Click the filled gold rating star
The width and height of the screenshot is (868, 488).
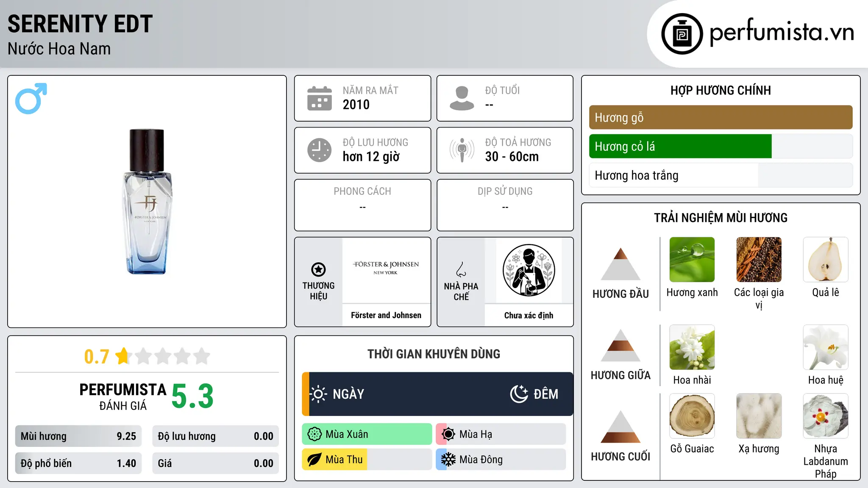pos(123,356)
